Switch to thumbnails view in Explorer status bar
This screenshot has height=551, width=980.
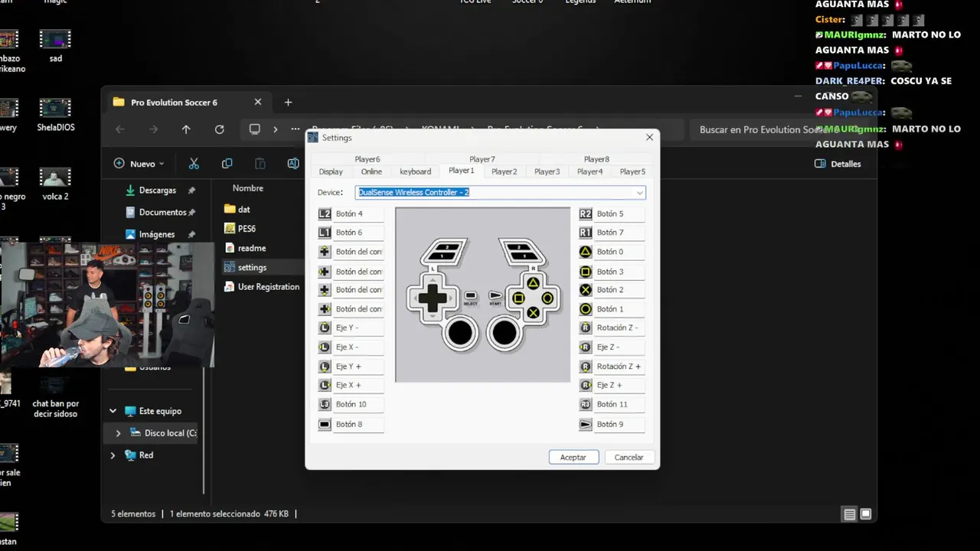point(866,514)
